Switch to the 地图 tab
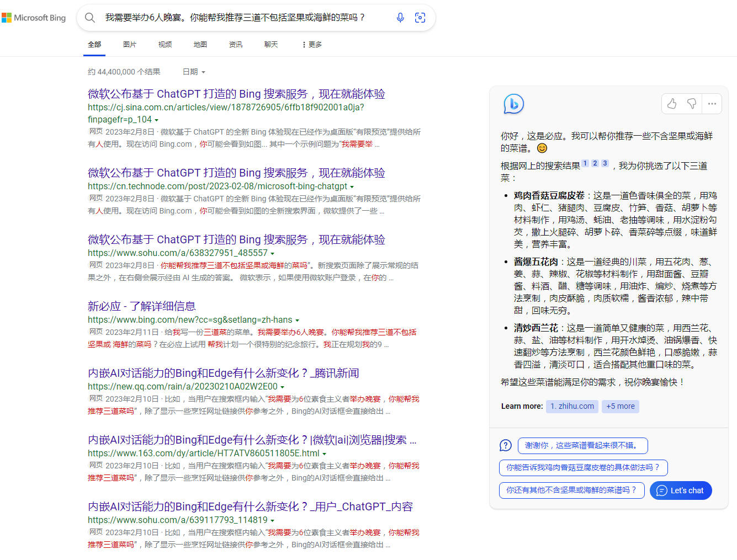 click(x=200, y=45)
